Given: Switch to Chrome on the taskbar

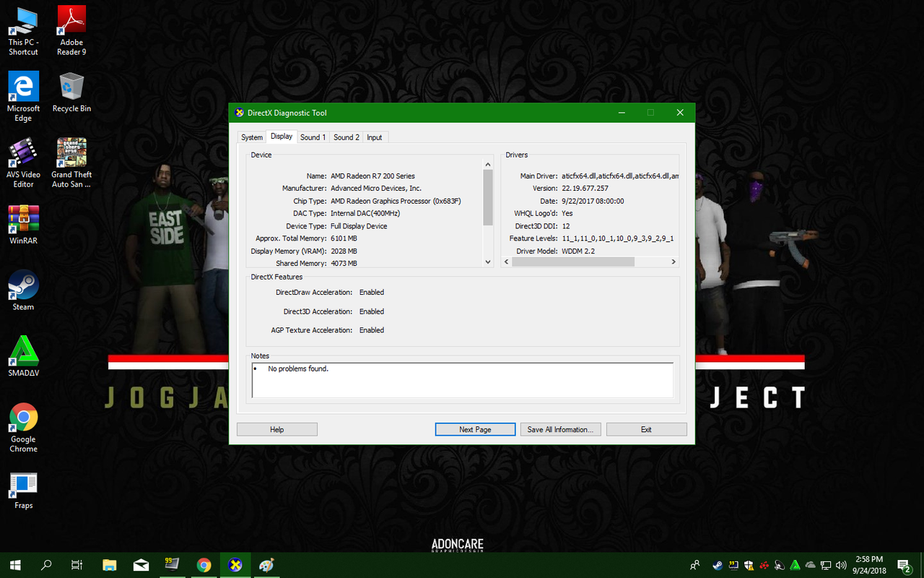Looking at the screenshot, I should tap(204, 565).
